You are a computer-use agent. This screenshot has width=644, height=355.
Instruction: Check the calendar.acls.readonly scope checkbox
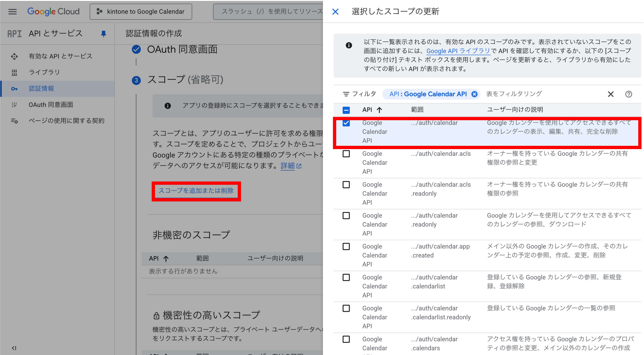coord(346,185)
